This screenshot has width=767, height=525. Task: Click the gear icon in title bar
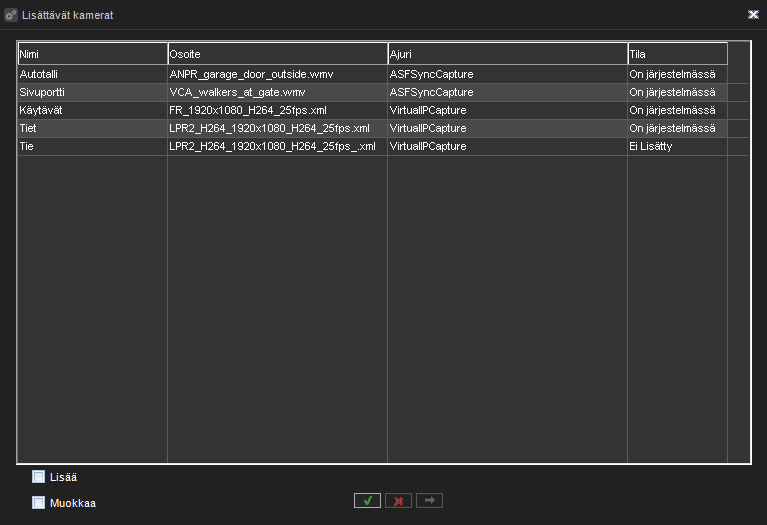[11, 15]
